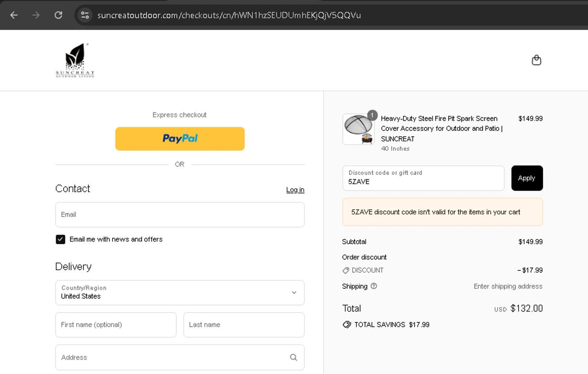Apply the discount code

click(x=527, y=178)
